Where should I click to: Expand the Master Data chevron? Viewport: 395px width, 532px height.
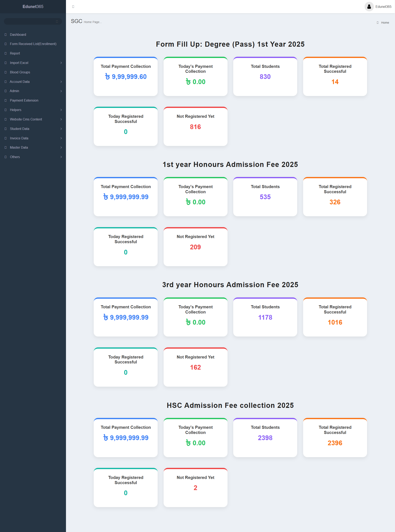61,148
